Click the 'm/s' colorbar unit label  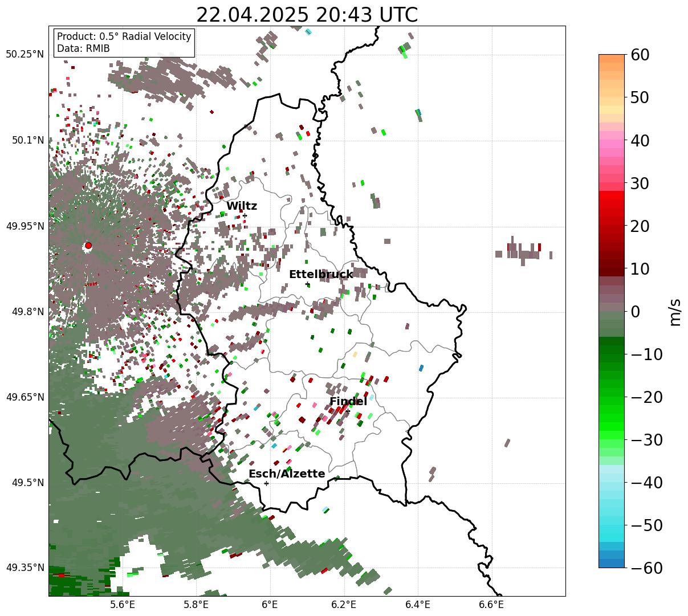pyautogui.click(x=675, y=311)
